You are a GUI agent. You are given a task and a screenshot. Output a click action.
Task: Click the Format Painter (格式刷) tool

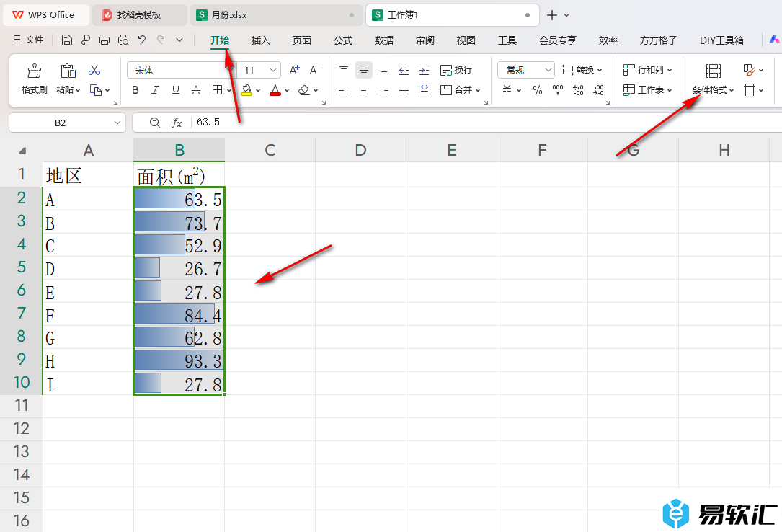(x=34, y=79)
